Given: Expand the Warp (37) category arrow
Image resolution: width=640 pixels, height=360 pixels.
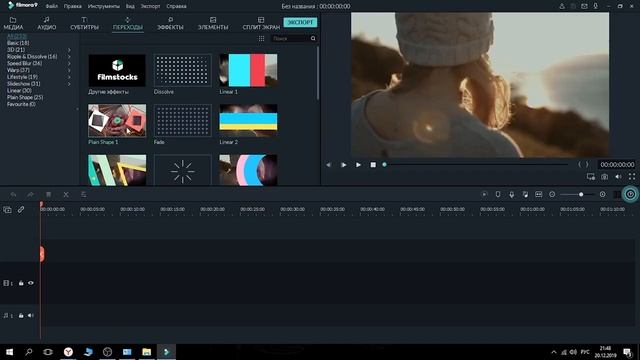Looking at the screenshot, I should tap(69, 70).
